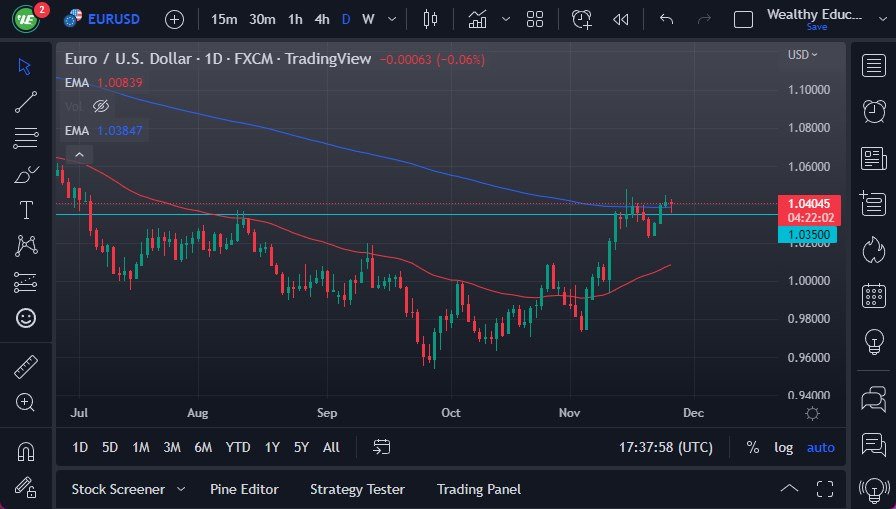The height and width of the screenshot is (509, 896).
Task: Select the trend line drawing tool
Action: (x=26, y=102)
